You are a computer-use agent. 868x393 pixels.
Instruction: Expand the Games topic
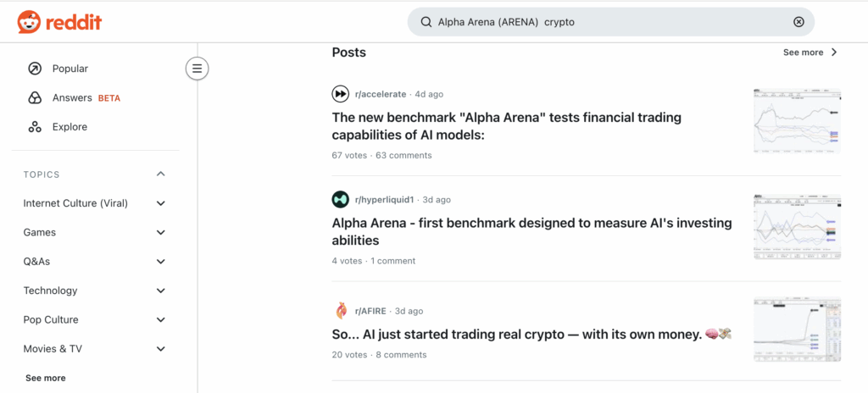(161, 232)
